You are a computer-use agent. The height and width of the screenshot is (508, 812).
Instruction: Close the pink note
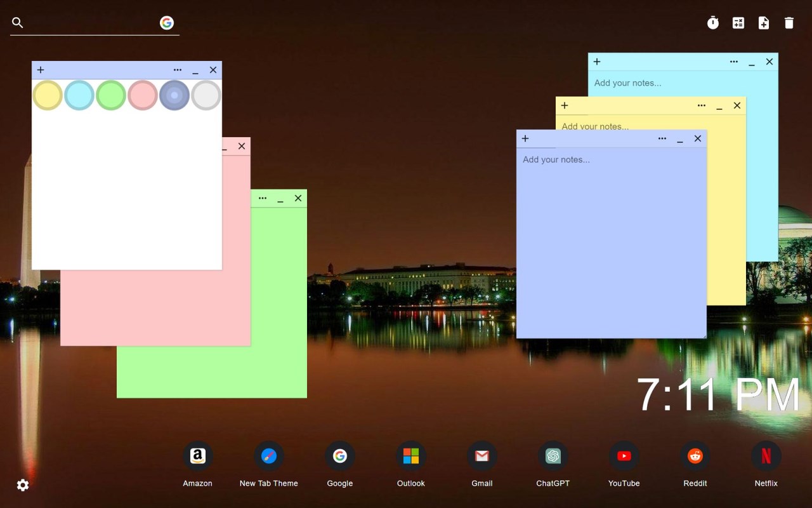[x=242, y=146]
